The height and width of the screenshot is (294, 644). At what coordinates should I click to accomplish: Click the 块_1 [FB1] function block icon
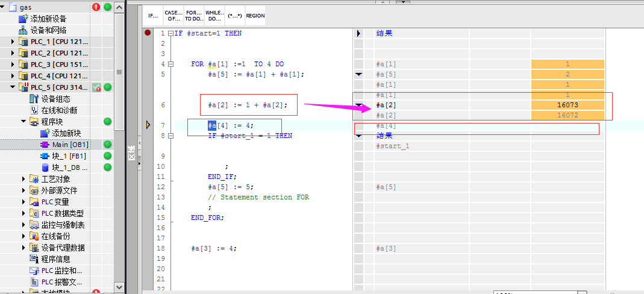click(x=45, y=156)
